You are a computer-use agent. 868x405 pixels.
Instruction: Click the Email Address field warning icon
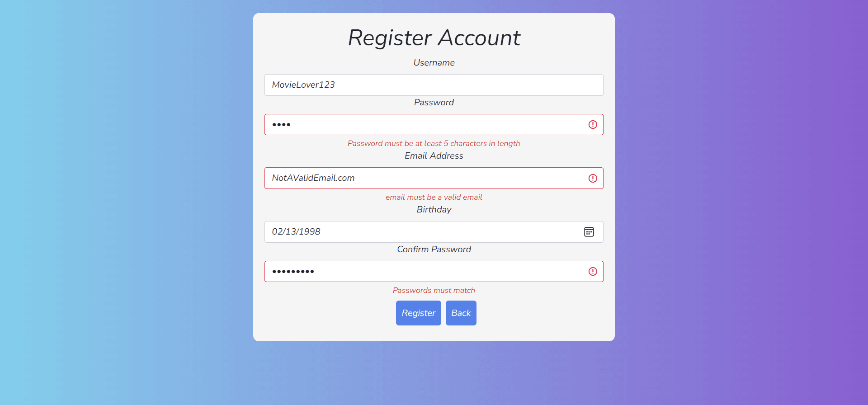(593, 179)
